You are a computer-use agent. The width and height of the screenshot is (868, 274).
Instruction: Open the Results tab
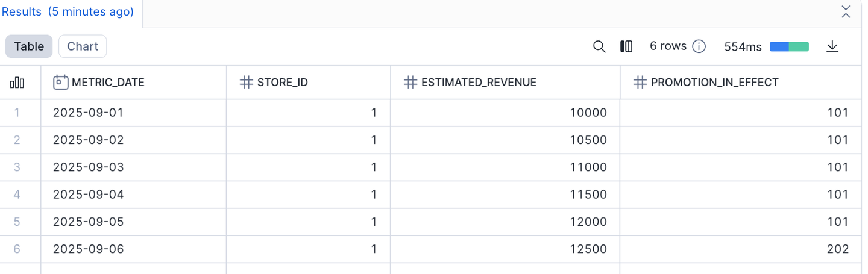(68, 12)
